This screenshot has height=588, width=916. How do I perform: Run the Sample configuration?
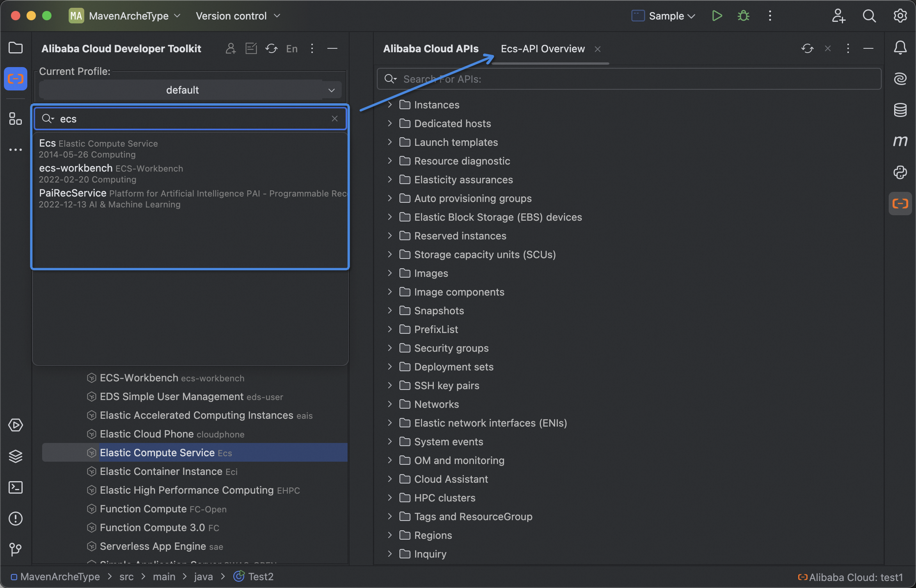click(717, 16)
